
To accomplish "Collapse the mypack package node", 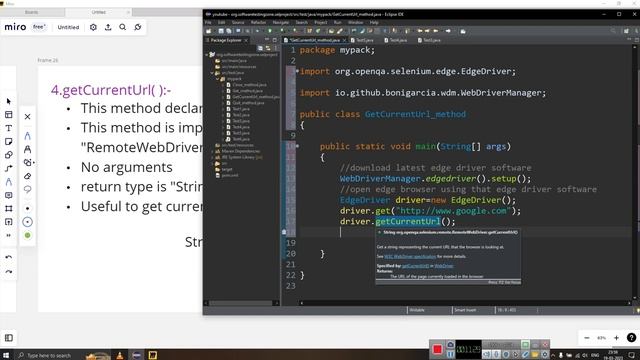I will pyautogui.click(x=218, y=79).
